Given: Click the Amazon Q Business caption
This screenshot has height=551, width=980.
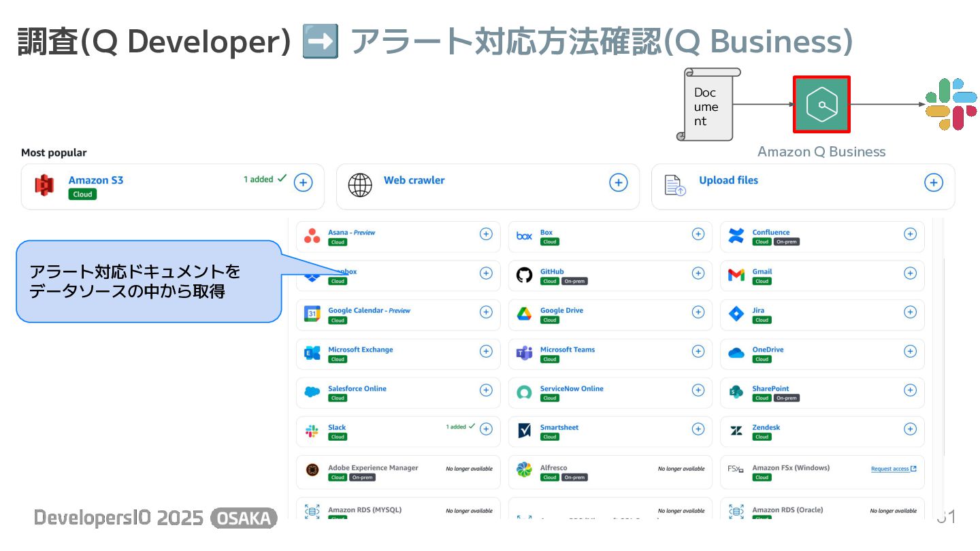Looking at the screenshot, I should (821, 152).
